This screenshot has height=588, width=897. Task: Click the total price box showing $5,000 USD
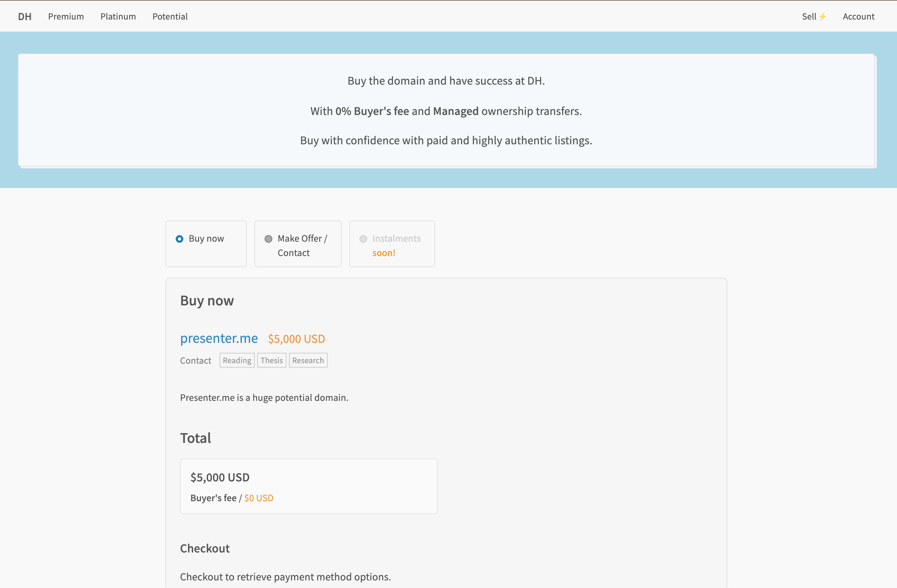(308, 486)
